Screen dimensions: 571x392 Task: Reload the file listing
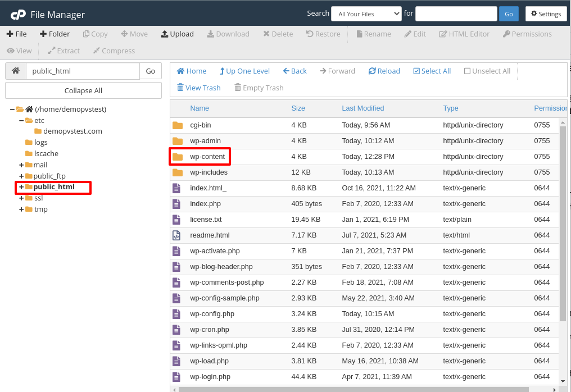[x=384, y=71]
